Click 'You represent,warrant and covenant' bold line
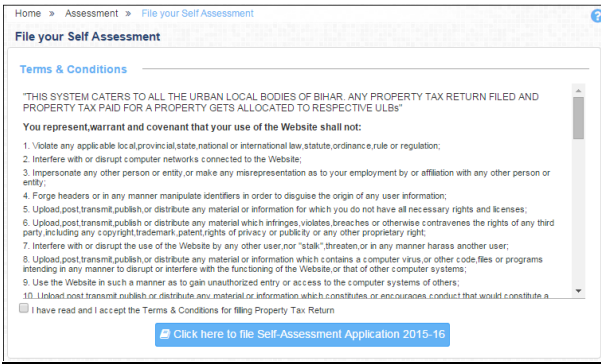The width and height of the screenshot is (601, 364). 192,127
